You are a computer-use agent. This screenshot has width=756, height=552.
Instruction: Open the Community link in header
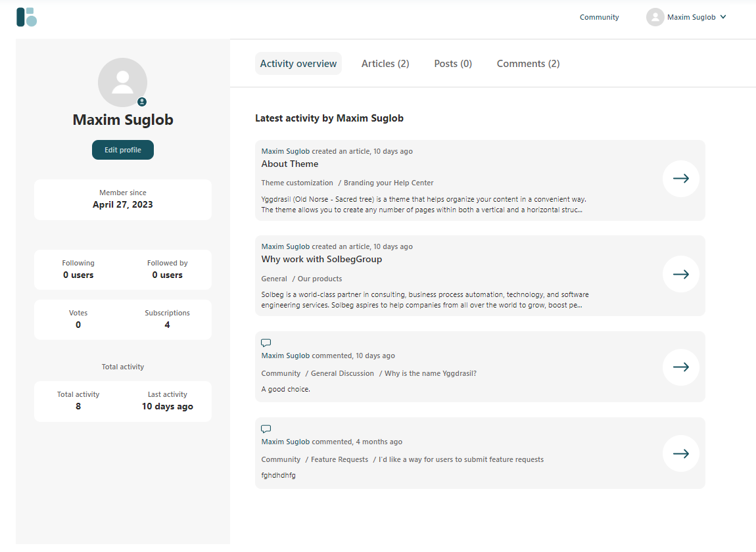click(599, 17)
